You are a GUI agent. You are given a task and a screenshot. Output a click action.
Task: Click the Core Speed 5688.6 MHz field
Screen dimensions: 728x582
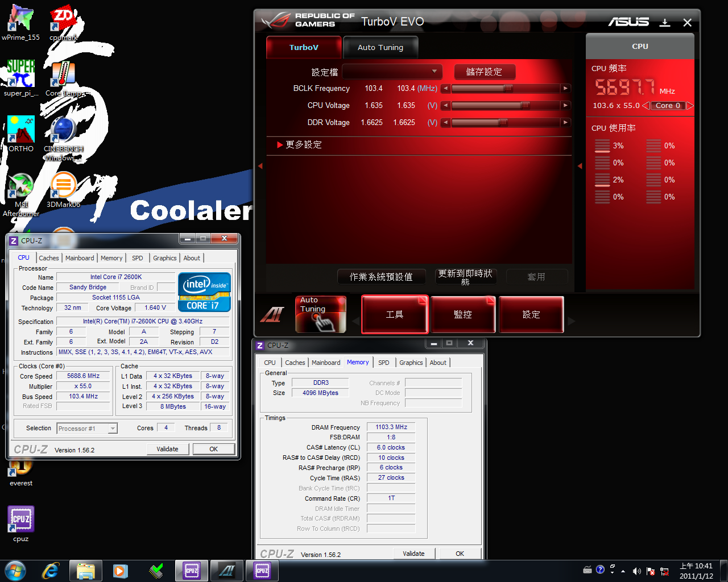[83, 376]
